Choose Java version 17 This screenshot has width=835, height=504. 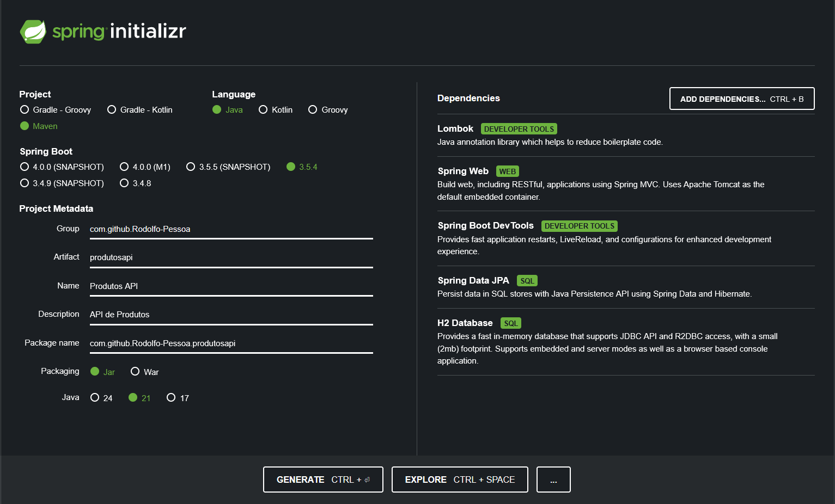coord(178,398)
